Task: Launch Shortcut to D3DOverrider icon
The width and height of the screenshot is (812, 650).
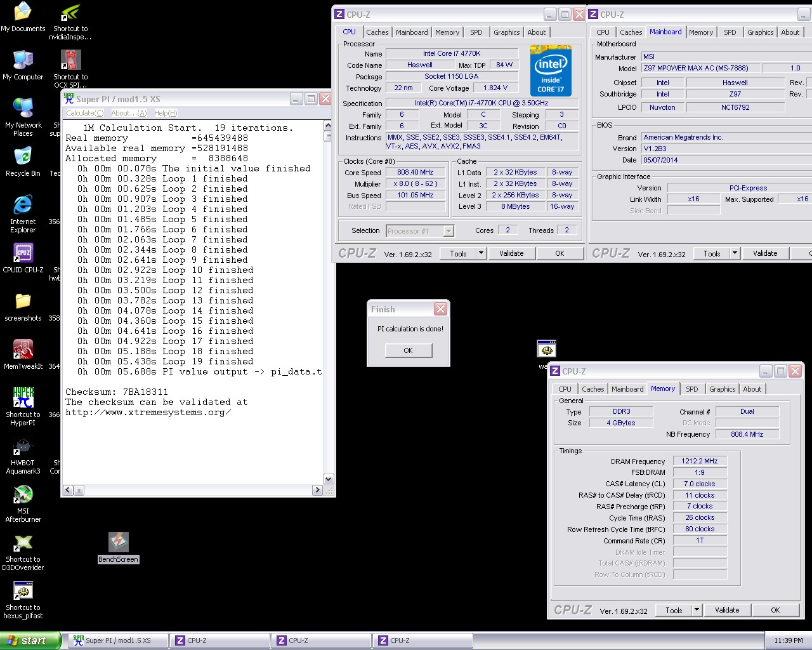Action: 23,552
